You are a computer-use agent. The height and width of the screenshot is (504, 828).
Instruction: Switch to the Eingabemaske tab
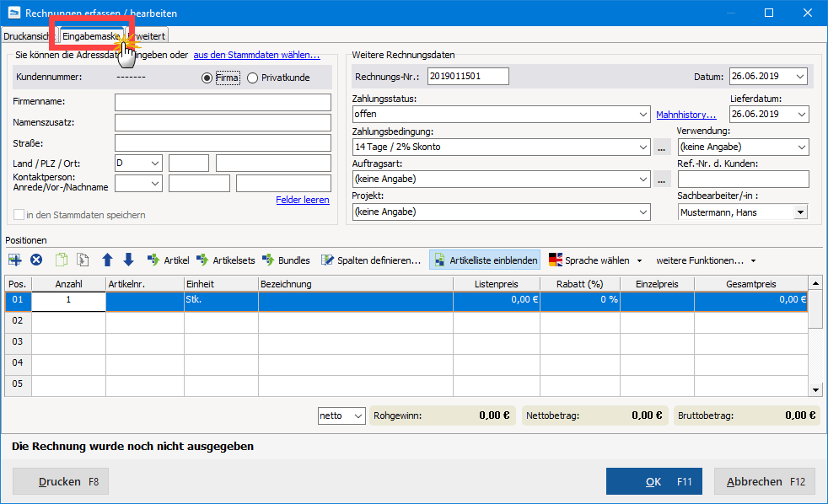(91, 36)
